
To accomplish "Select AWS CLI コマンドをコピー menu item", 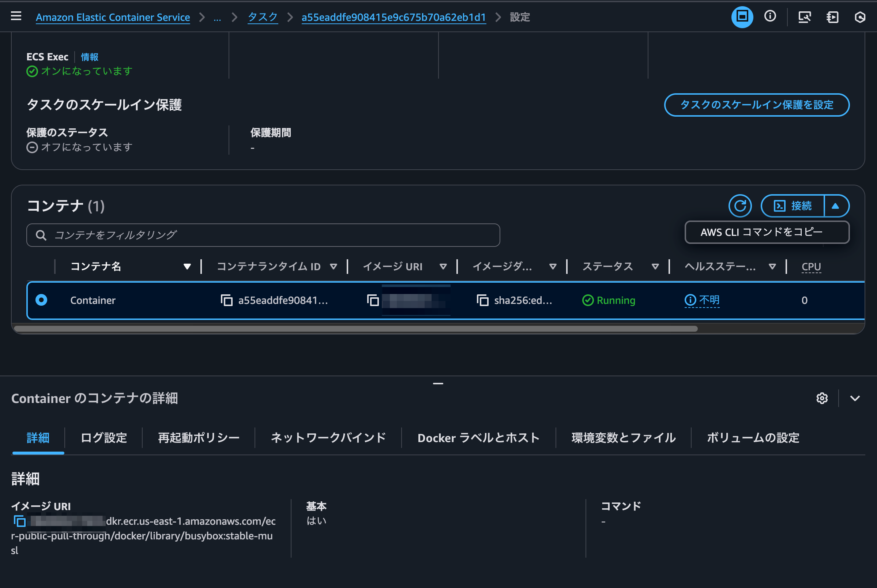I will 767,232.
